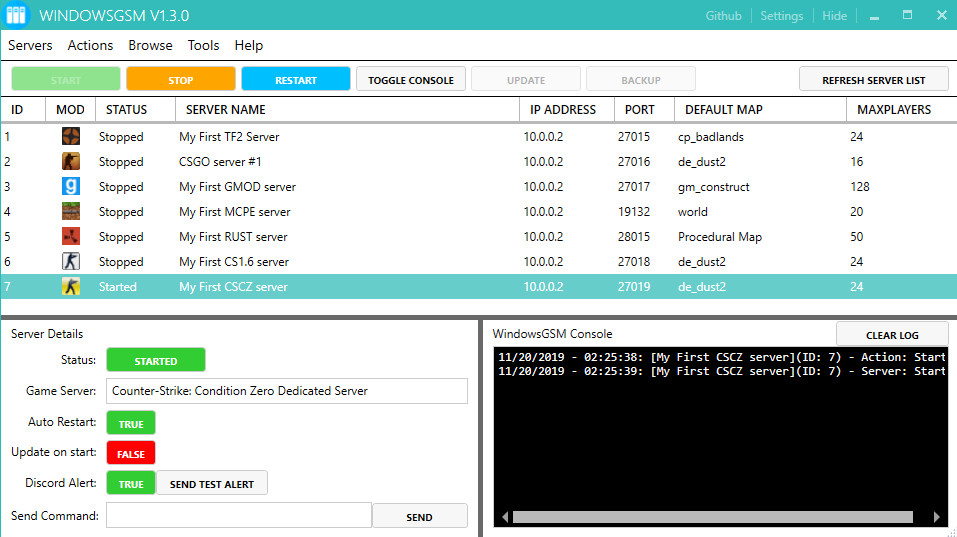Click the 'Procedural Map' cell

[720, 237]
